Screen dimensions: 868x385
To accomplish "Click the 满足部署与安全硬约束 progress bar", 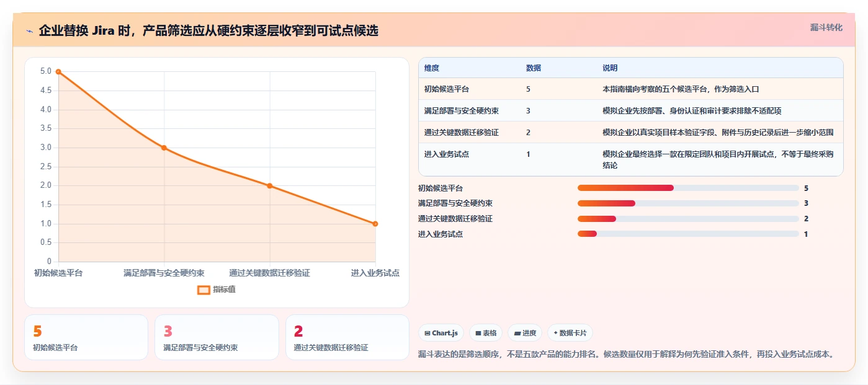I will click(x=688, y=203).
